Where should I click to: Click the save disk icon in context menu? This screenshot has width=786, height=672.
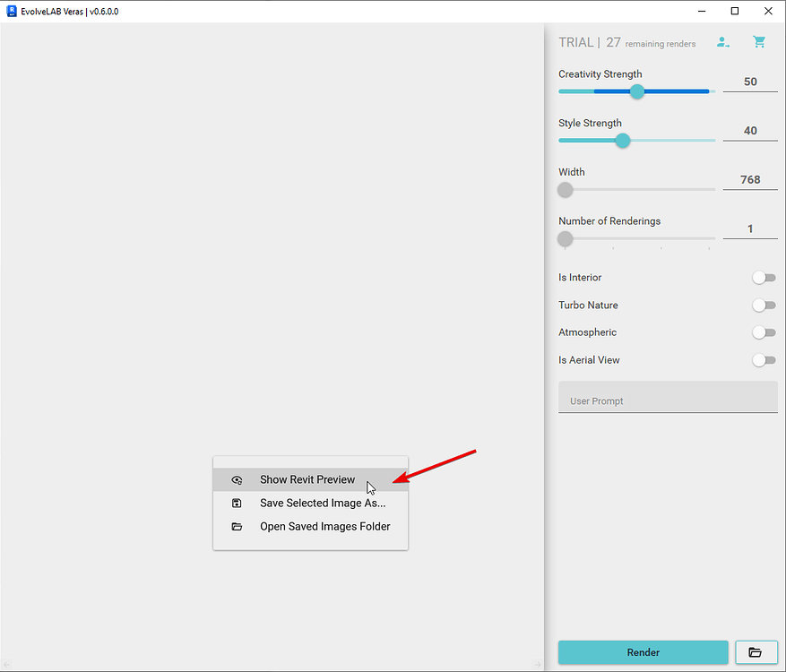[x=237, y=504]
